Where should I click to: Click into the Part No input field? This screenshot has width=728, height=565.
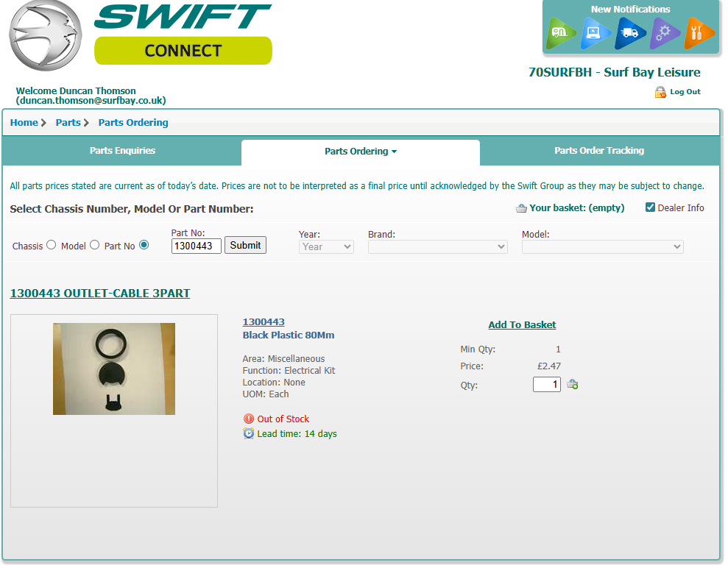coord(196,246)
